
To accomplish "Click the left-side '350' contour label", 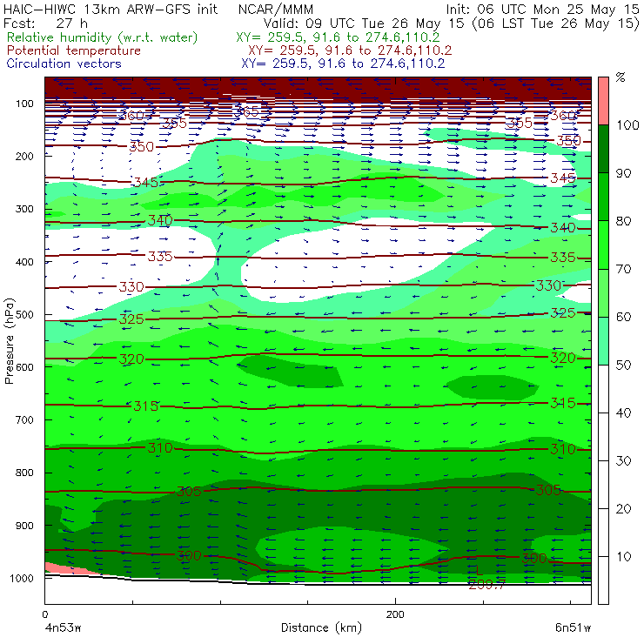I will point(142,146).
